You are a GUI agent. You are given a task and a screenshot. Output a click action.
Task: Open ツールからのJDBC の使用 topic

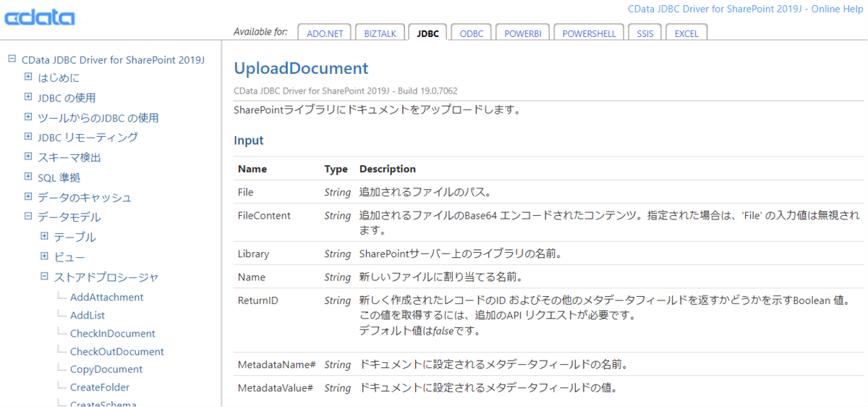(98, 117)
